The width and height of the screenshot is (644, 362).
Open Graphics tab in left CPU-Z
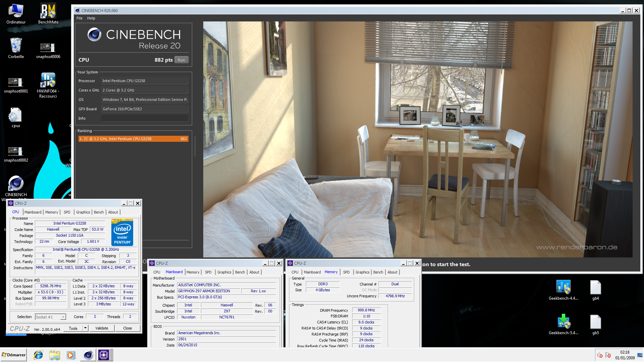click(83, 212)
